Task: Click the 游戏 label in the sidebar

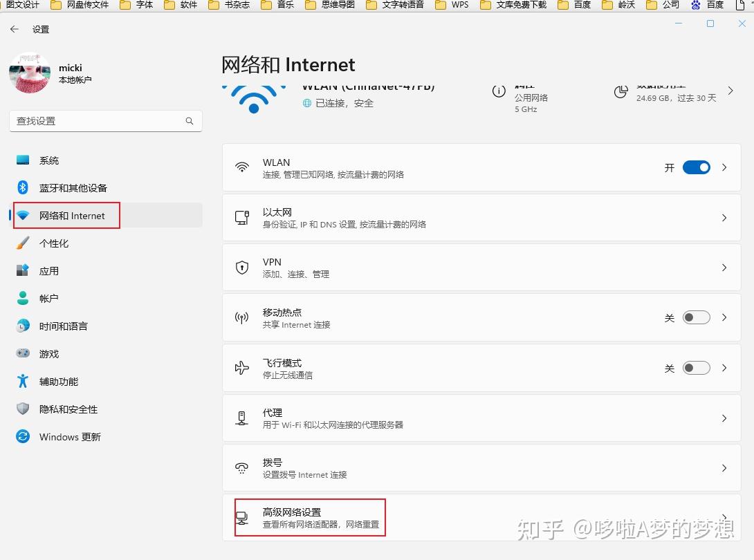Action: [x=49, y=354]
